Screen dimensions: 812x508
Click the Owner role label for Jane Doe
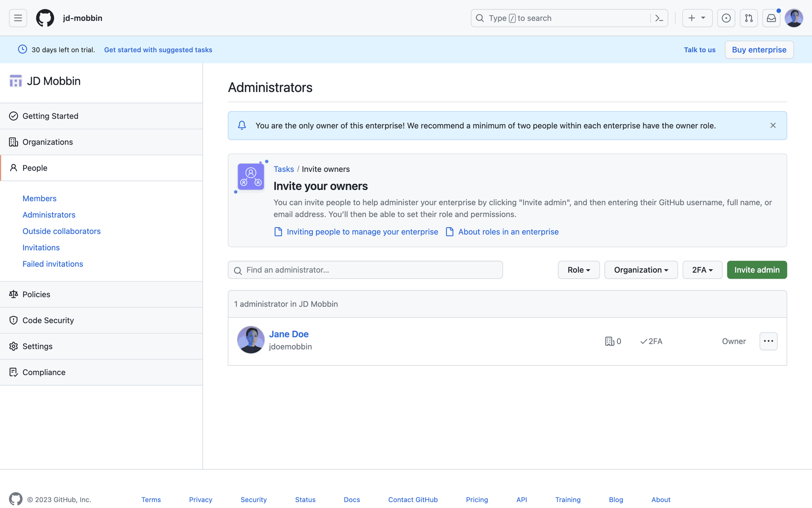[734, 341]
